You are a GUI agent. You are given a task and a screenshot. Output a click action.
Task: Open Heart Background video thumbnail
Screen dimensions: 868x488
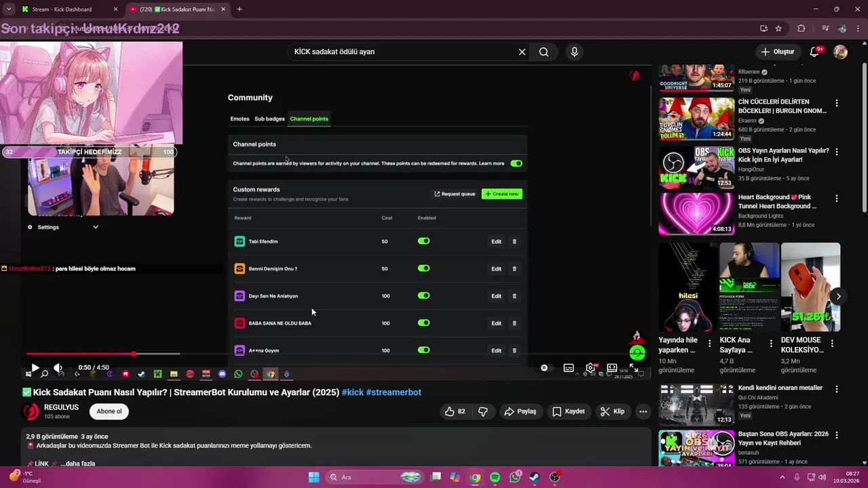coord(696,214)
